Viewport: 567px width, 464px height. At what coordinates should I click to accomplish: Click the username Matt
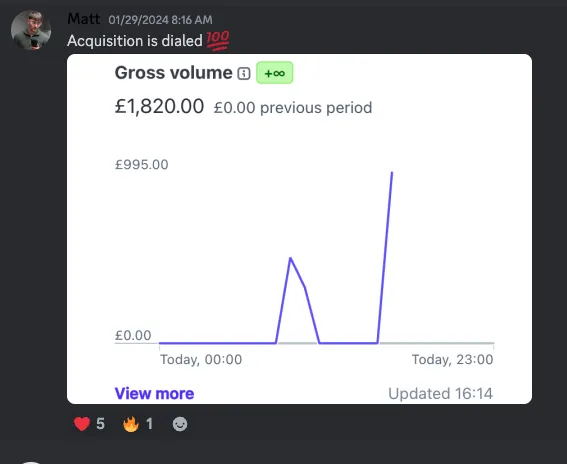(84, 19)
